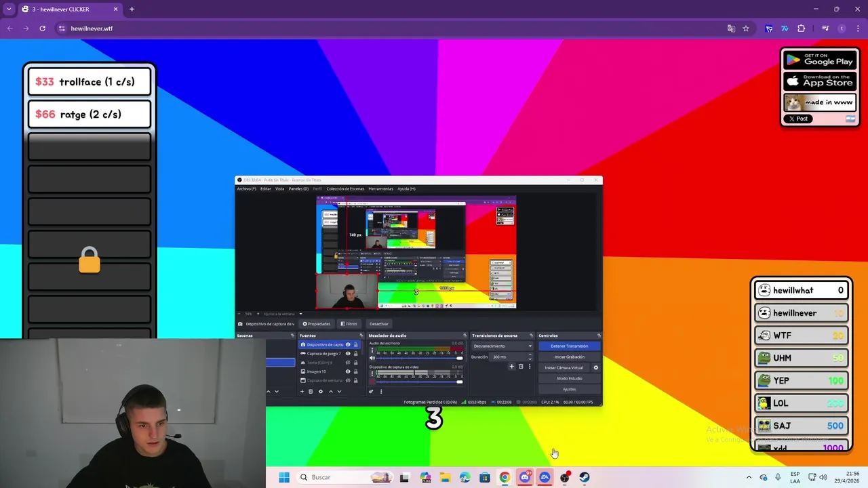Click the Argentina flag icon on the clicker page

(x=850, y=119)
